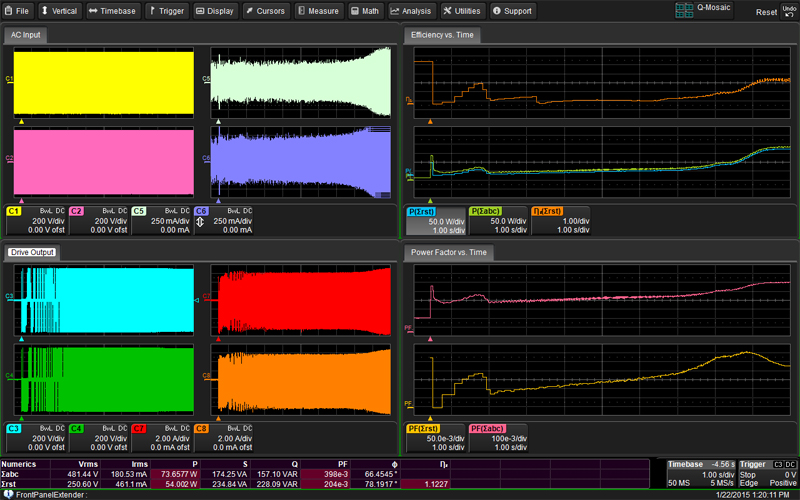Click the Numerics table header
This screenshot has height=500, width=800.
pyautogui.click(x=18, y=464)
